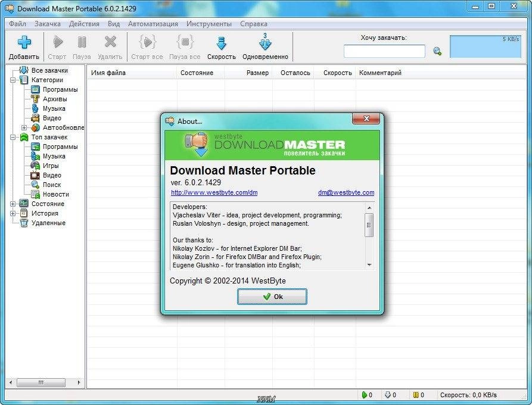The height and width of the screenshot is (405, 532).
Task: Open the westbyte.com/dm website link
Action: tap(214, 192)
